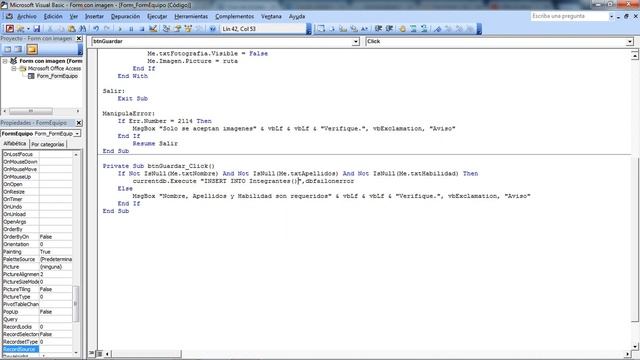Collapse the Form con imagen project node

pyautogui.click(x=5, y=61)
